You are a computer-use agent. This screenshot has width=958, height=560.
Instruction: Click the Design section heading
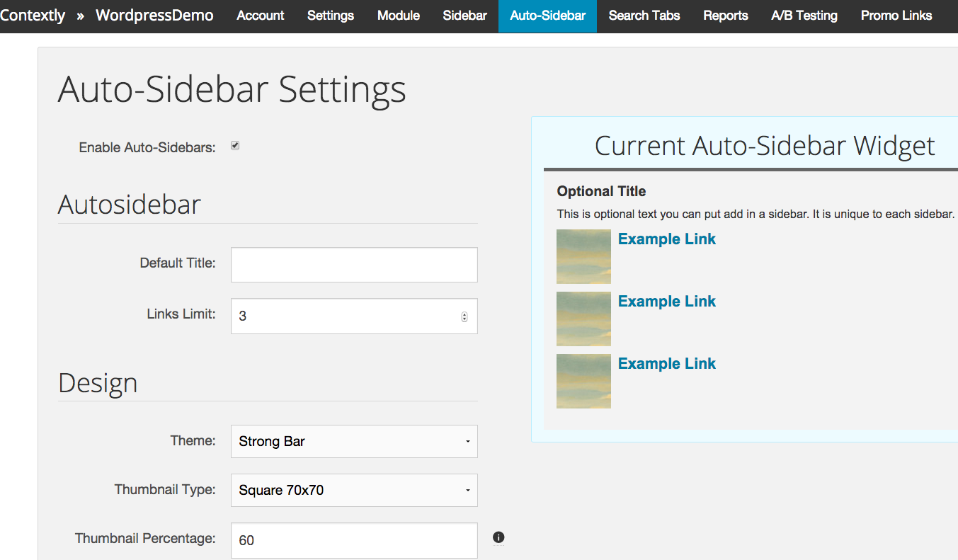pyautogui.click(x=98, y=383)
